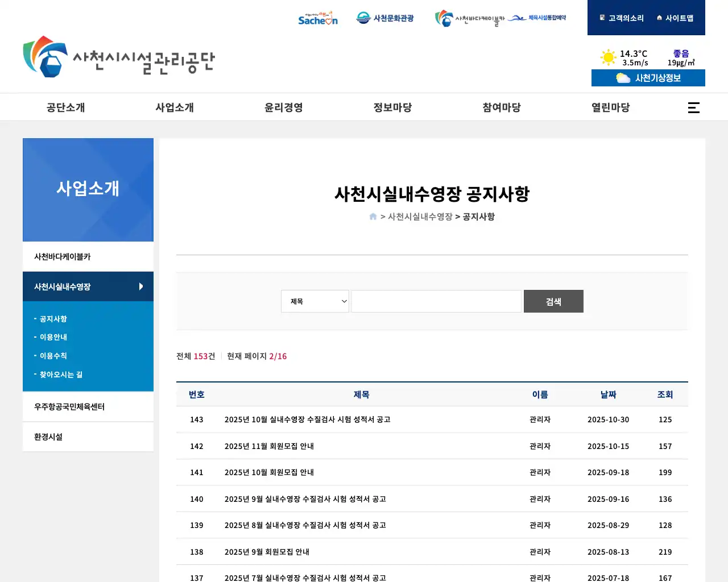Select 이용수칙 sidebar submenu
Image resolution: width=728 pixels, height=582 pixels.
click(53, 356)
